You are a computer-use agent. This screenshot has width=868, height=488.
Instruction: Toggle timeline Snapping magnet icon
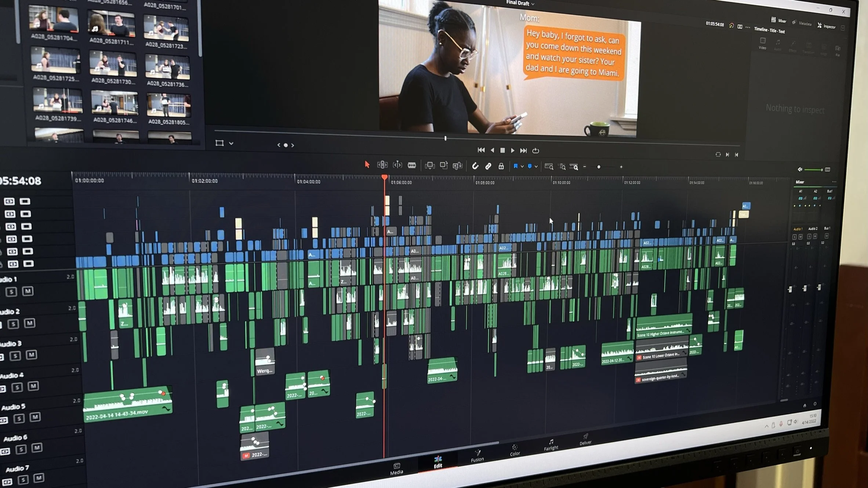point(475,166)
